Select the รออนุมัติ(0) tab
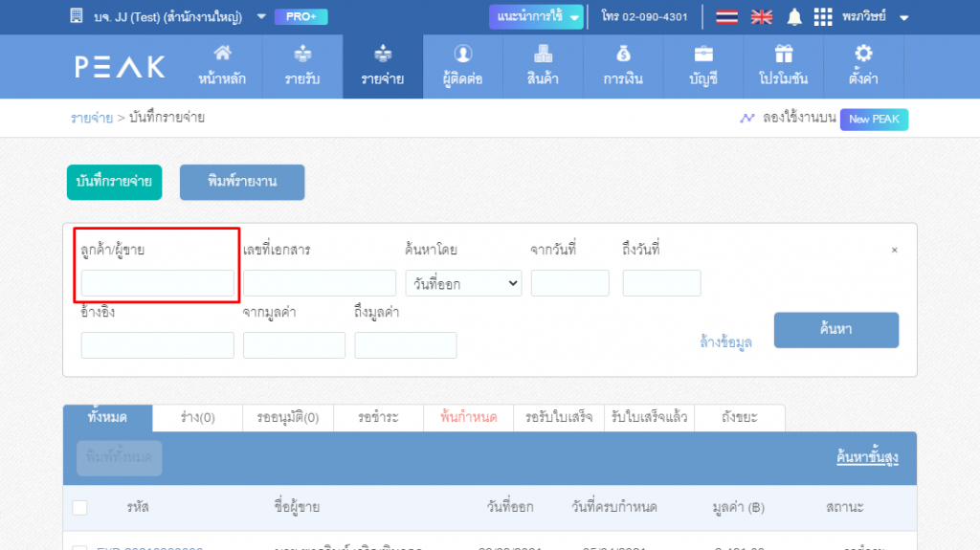 (288, 417)
